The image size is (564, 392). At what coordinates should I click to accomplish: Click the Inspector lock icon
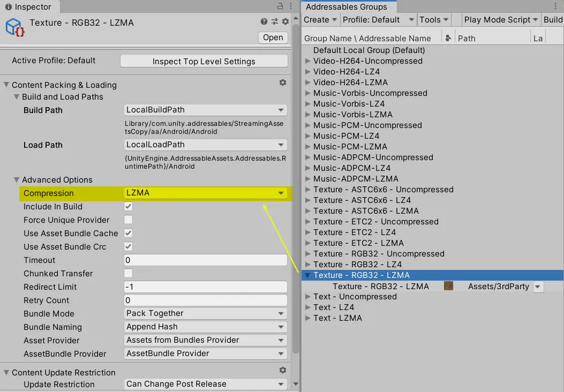click(280, 6)
